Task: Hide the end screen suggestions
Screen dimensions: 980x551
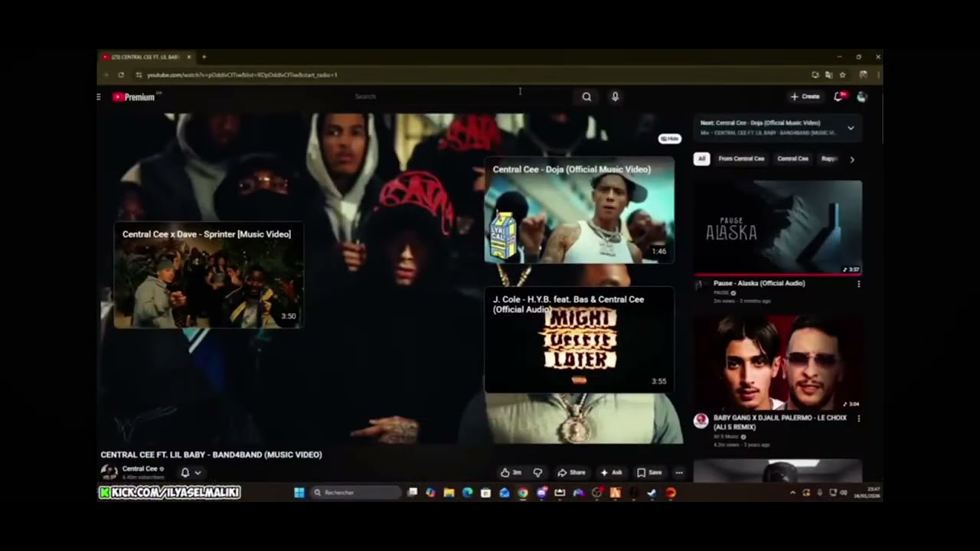Action: point(670,139)
